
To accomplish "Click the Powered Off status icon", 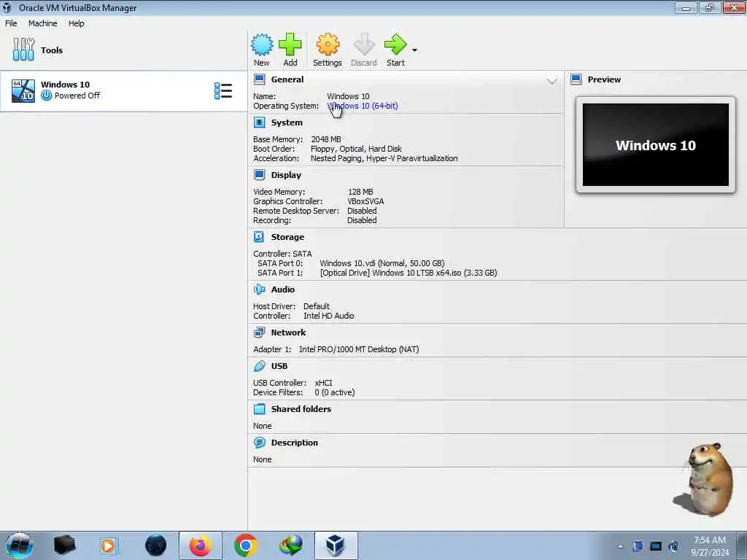I will tap(46, 96).
